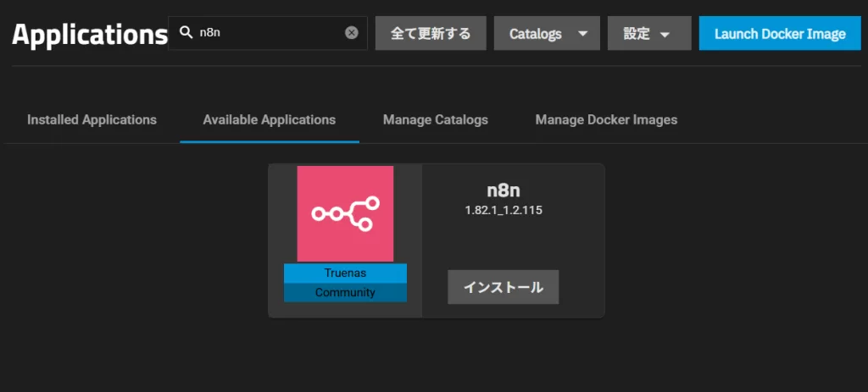
Task: Click the search magnifier icon
Action: 186,33
